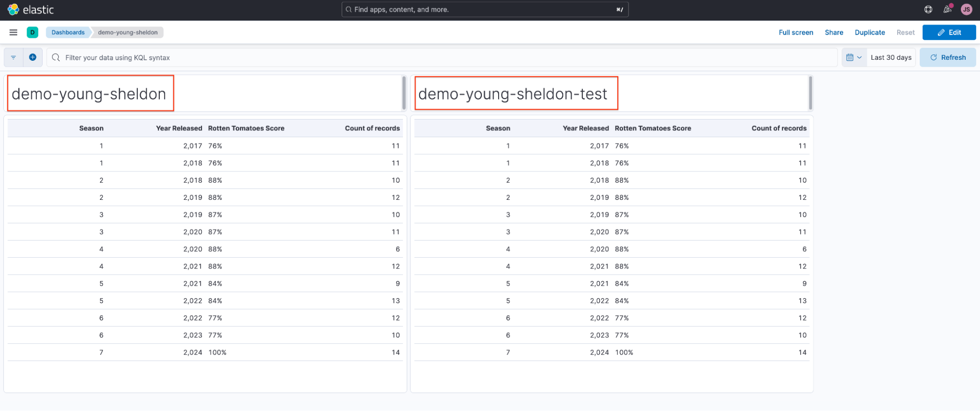Open the hamburger navigation menu
This screenshot has height=411, width=980.
pyautogui.click(x=13, y=32)
